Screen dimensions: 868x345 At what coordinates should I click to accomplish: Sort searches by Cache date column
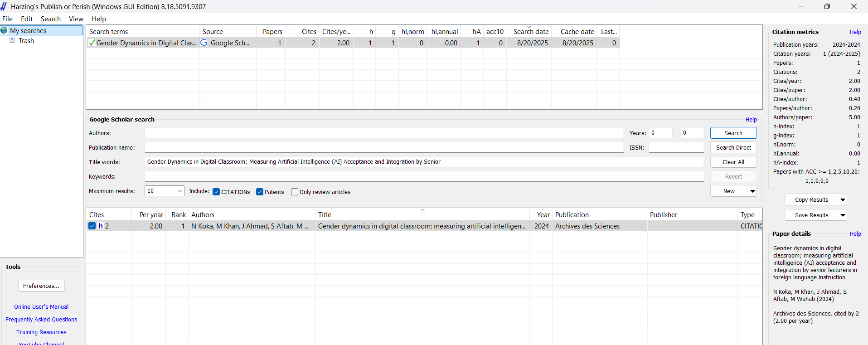574,31
